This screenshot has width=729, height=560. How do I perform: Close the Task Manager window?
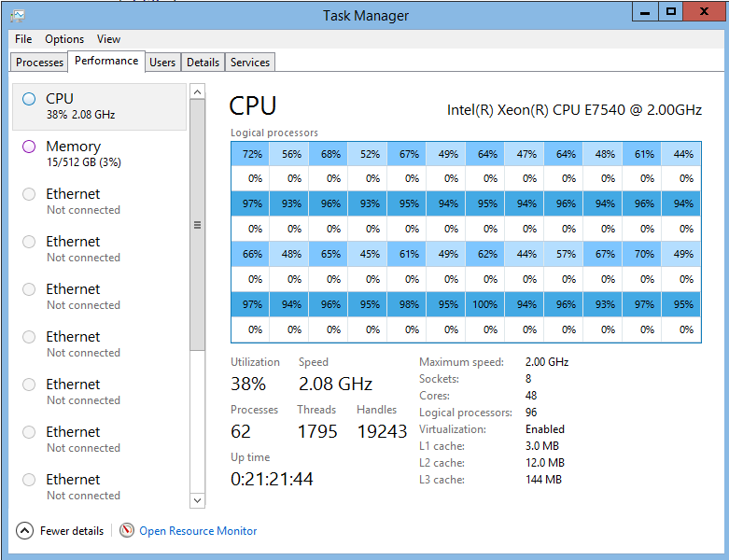(x=704, y=12)
